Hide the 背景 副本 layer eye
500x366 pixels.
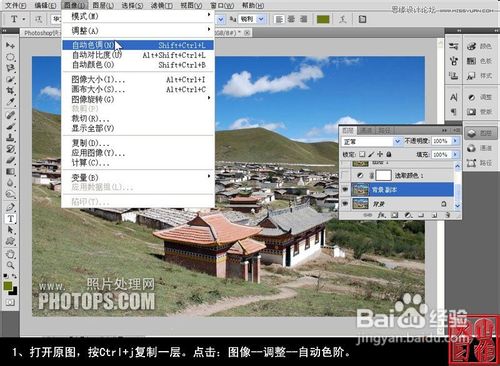pyautogui.click(x=345, y=190)
